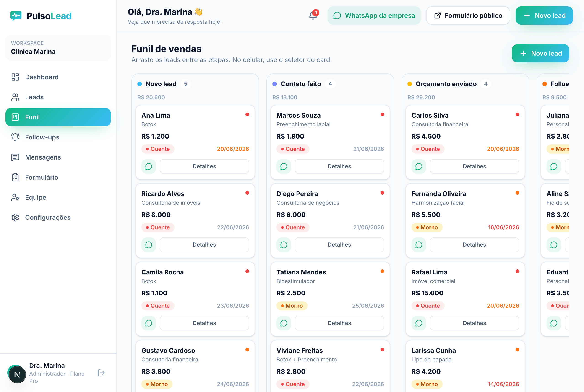Click the Morno tag on Gustavo Cardoso
584x392 pixels.
(x=157, y=384)
